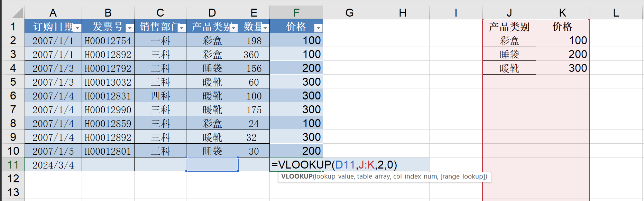Click invoice cell H00012801

pos(108,151)
